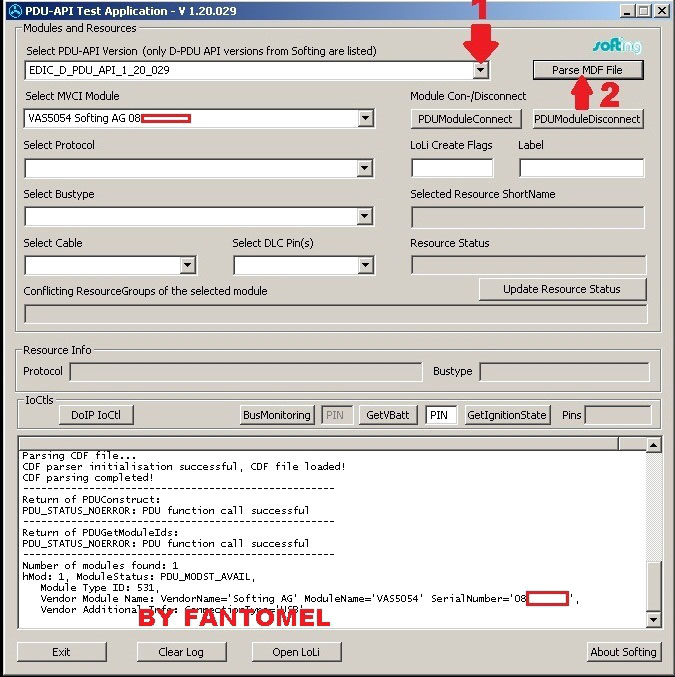
Task: Click the PDUModuleConnect button
Action: point(466,119)
